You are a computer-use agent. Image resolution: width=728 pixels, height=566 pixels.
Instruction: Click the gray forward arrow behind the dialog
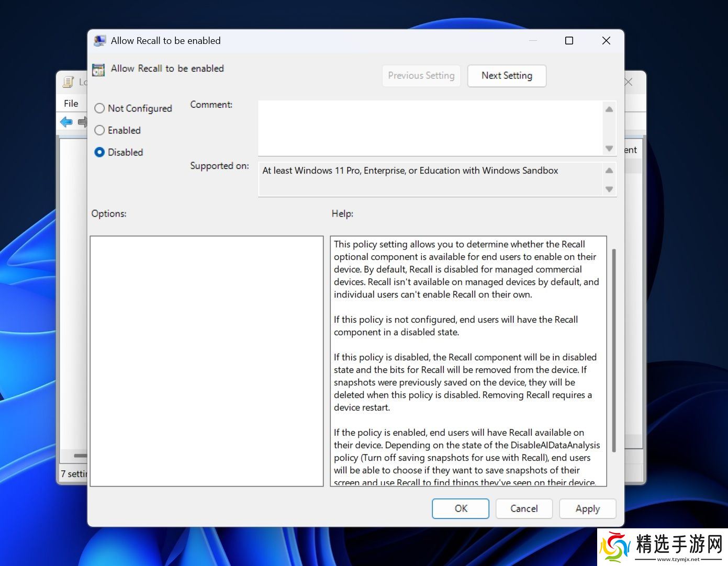click(x=82, y=122)
